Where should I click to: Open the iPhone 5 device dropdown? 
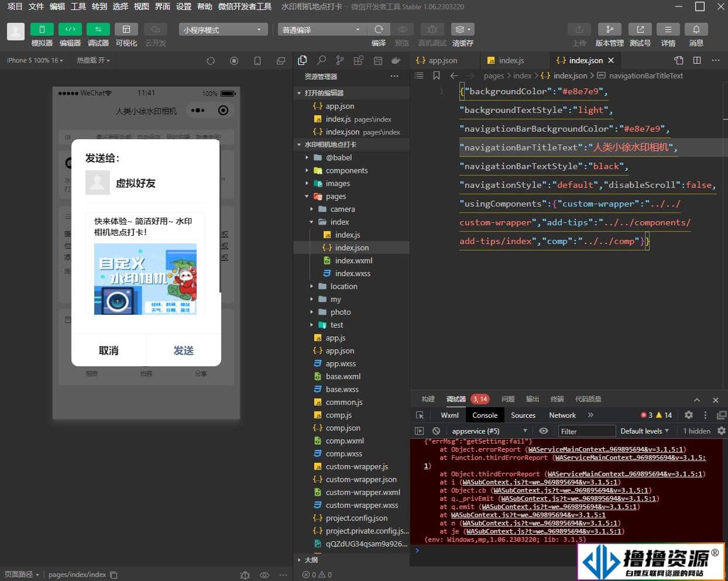point(35,60)
